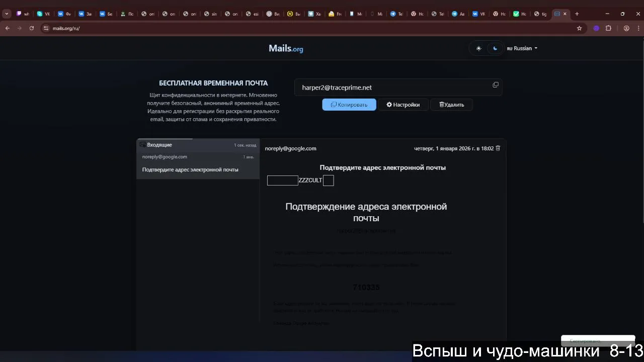The height and width of the screenshot is (362, 644).
Task: Click the noreply@google.com sender in message header
Action: point(291,148)
